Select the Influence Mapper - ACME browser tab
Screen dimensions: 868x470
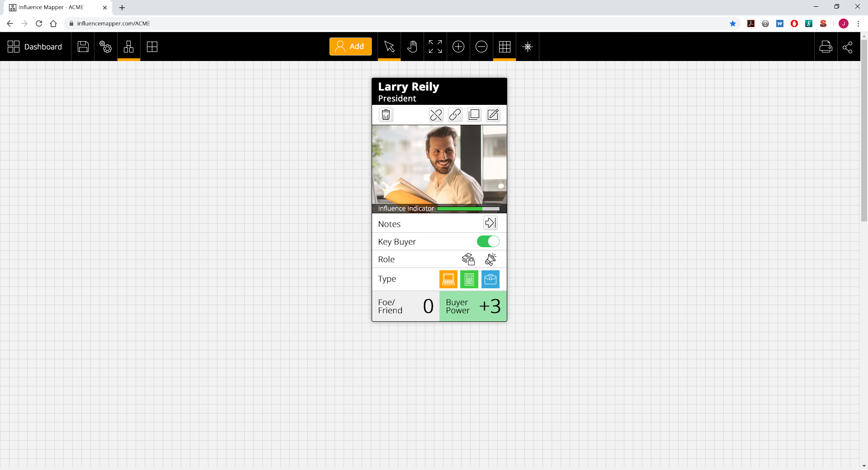click(51, 7)
